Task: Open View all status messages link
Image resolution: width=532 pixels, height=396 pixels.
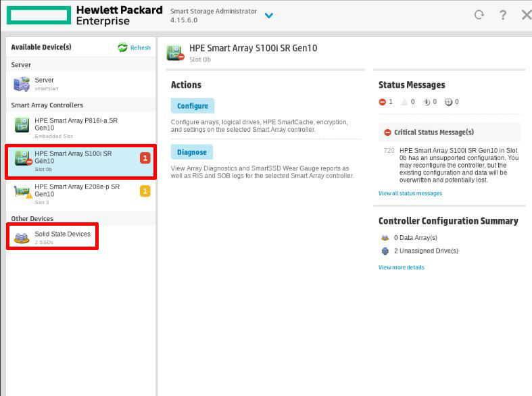Action: click(410, 193)
